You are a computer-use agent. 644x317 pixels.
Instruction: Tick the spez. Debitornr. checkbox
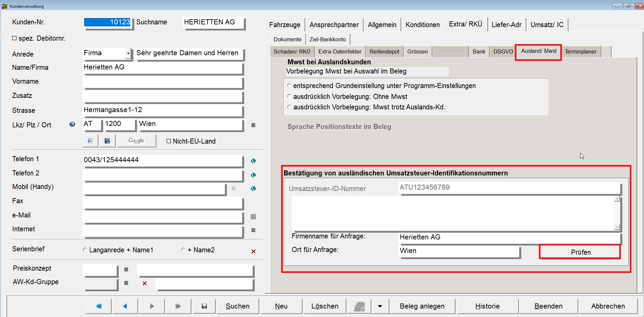click(15, 38)
